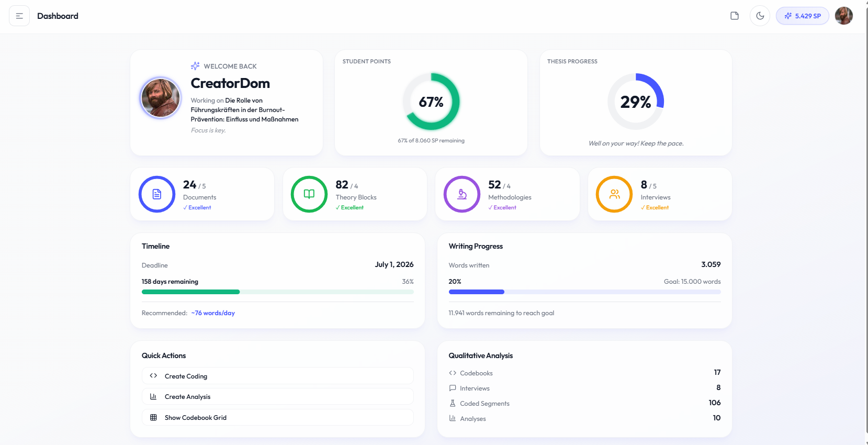This screenshot has width=868, height=445.
Task: Click the green Timeline progress bar
Action: 191,292
